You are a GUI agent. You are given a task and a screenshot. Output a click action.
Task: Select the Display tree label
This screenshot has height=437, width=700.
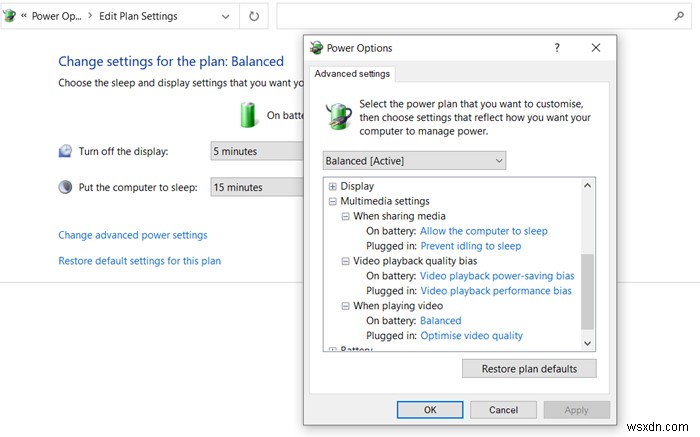point(357,186)
